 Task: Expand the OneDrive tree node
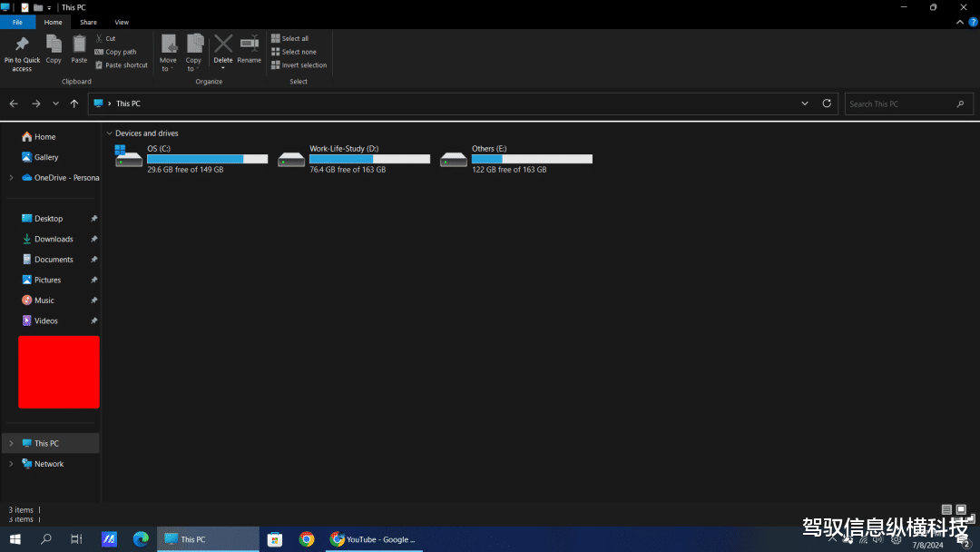11,178
